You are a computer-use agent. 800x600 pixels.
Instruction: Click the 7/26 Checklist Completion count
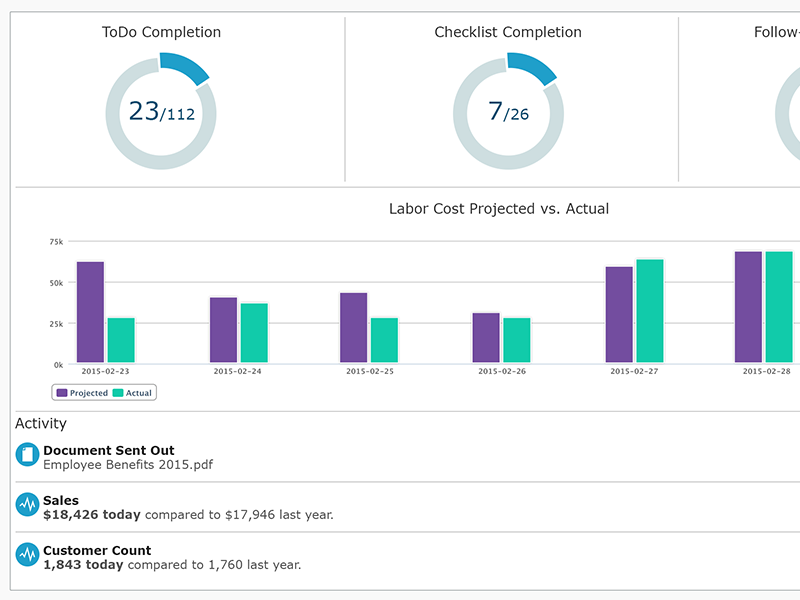pyautogui.click(x=508, y=111)
